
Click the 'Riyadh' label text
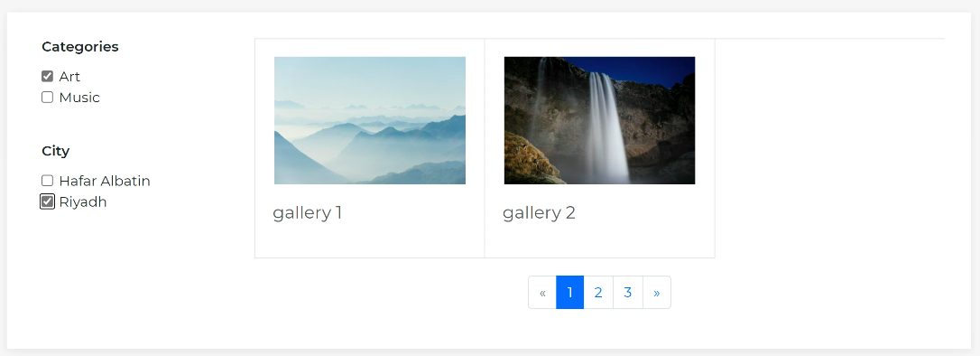[x=82, y=202]
